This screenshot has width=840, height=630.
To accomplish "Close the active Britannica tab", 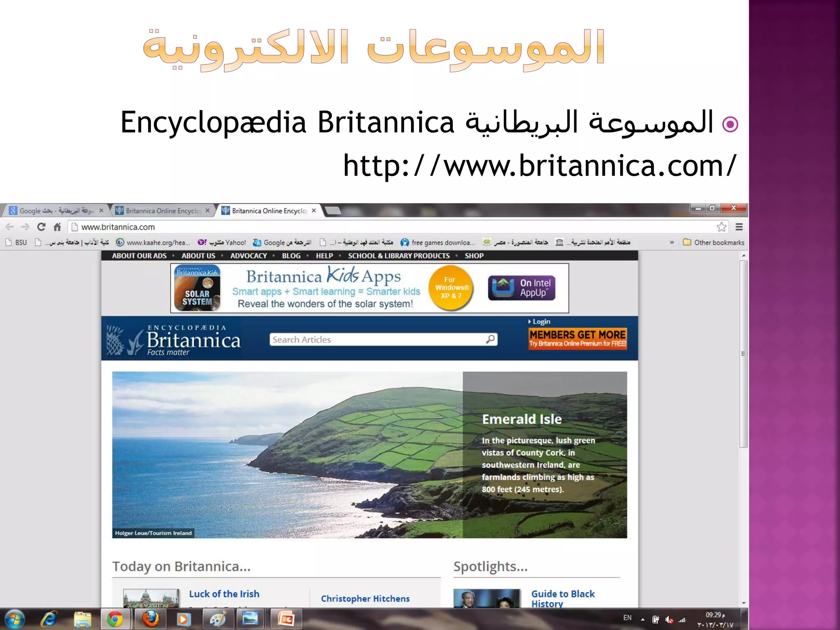I will click(314, 210).
